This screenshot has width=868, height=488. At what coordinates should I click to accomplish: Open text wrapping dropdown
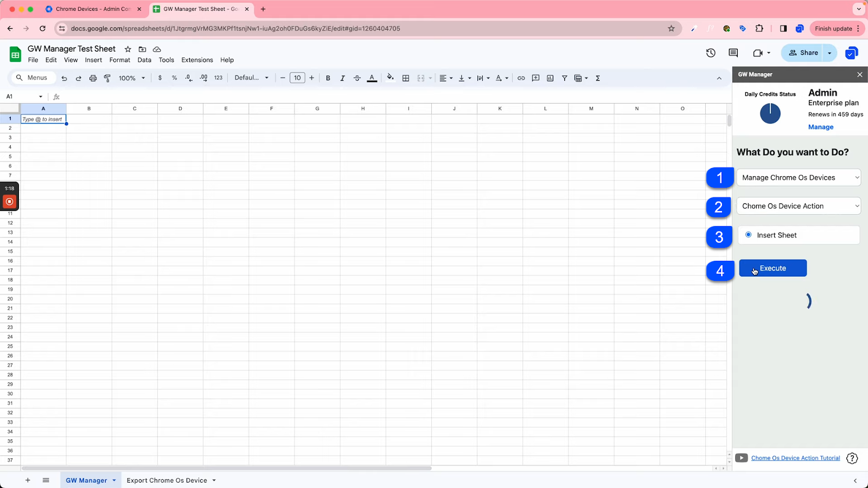pos(483,78)
